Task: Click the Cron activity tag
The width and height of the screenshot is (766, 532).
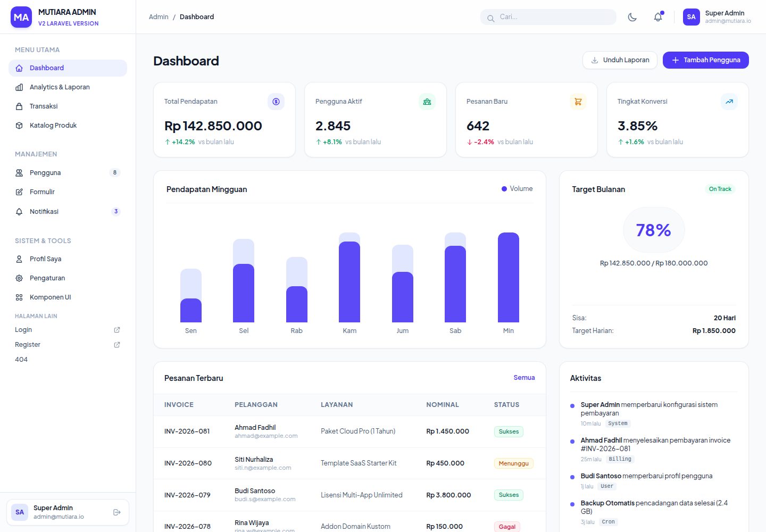Action: (x=609, y=522)
